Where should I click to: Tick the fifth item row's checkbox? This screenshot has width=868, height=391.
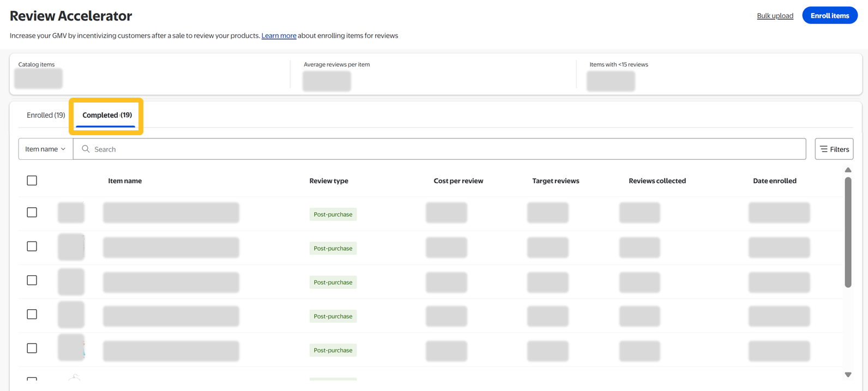(x=32, y=348)
